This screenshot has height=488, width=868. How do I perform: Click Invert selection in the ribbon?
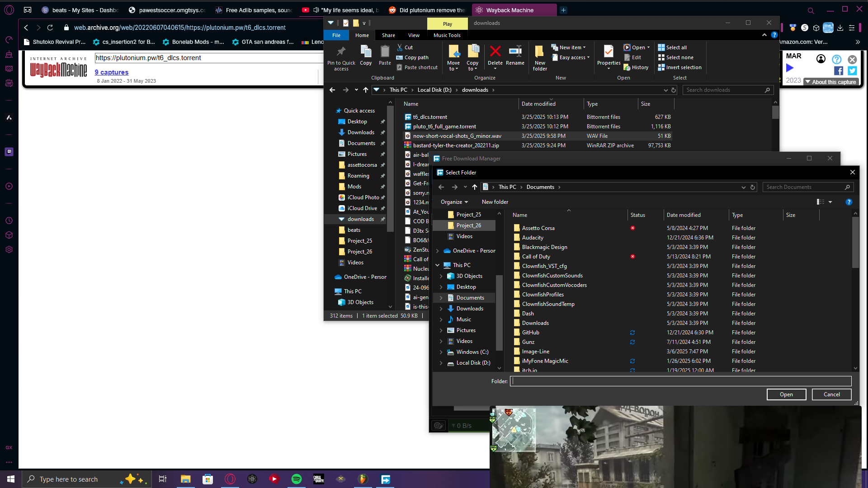[x=679, y=67]
